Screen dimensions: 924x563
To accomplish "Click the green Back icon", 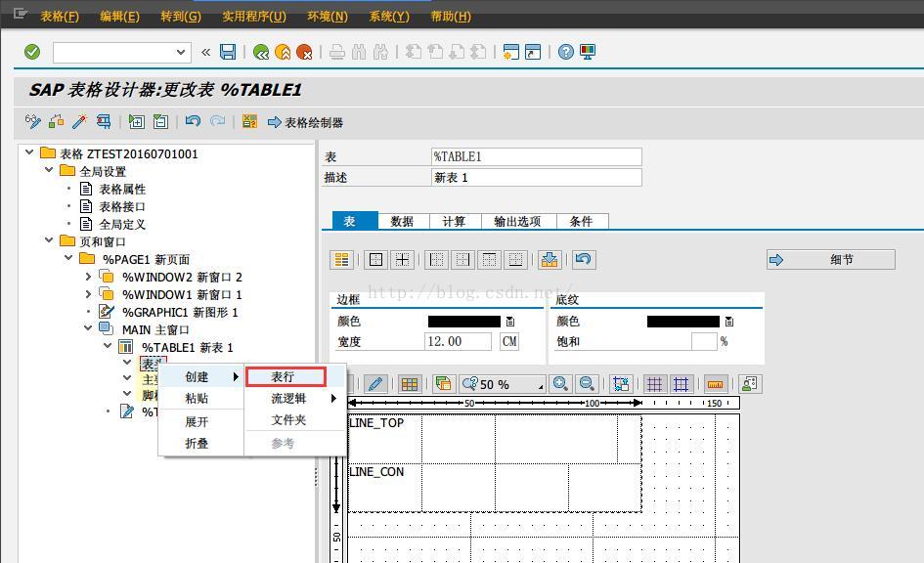I will pos(260,52).
